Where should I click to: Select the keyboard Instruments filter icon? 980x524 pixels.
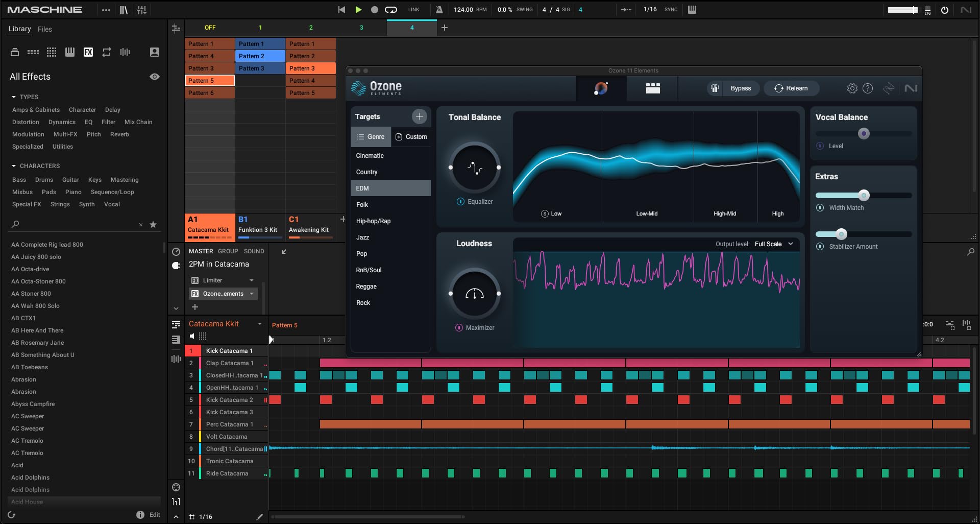(x=69, y=52)
